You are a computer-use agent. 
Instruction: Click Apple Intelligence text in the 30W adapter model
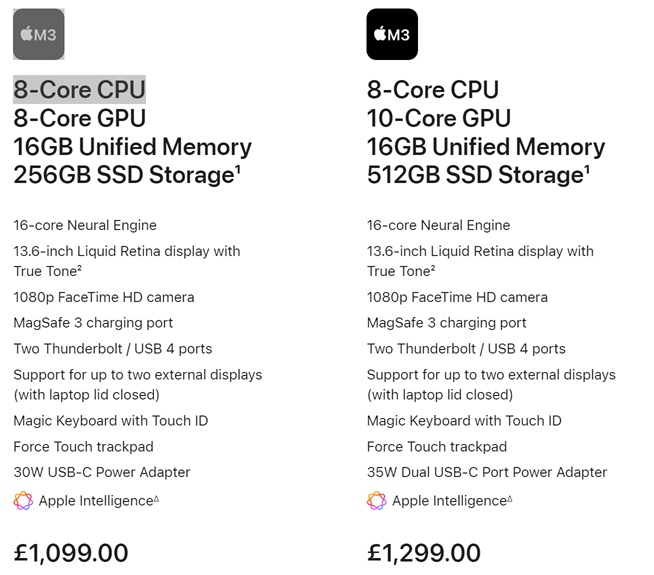(x=94, y=500)
